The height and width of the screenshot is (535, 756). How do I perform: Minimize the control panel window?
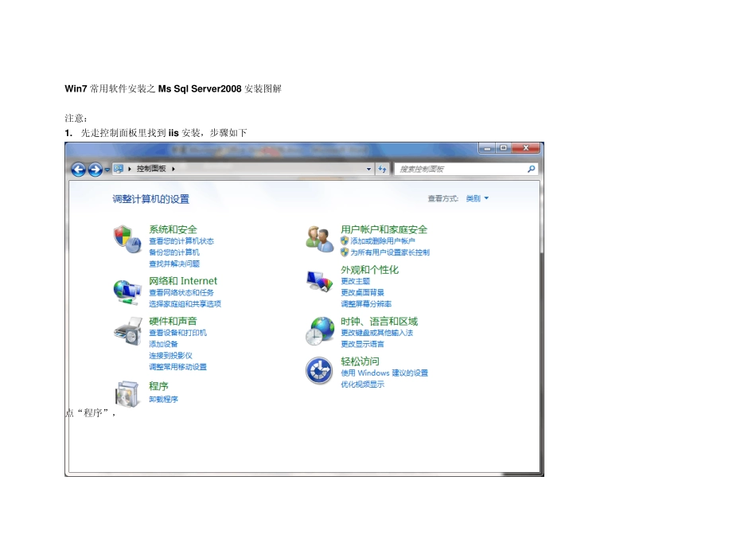487,148
